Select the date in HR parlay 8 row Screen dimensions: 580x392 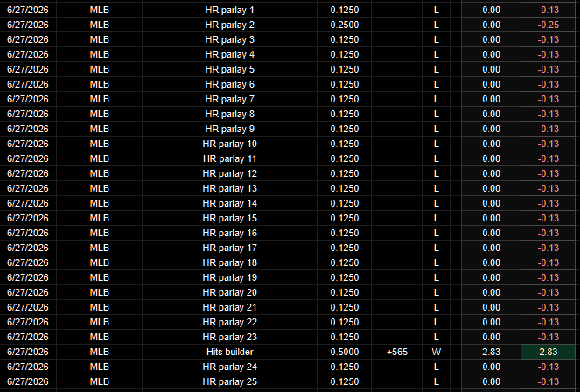(x=28, y=114)
